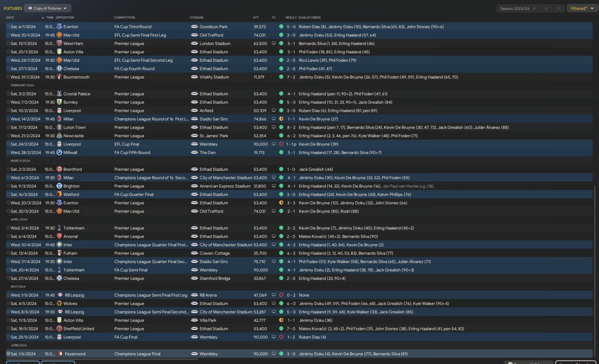The width and height of the screenshot is (599, 364).
Task: Click the stadium icon beside Goodison Park
Action: point(194,27)
